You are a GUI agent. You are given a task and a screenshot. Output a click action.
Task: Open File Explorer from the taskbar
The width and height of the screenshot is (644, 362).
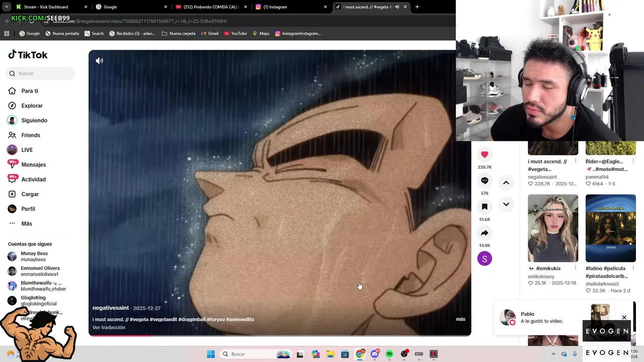[x=330, y=354]
